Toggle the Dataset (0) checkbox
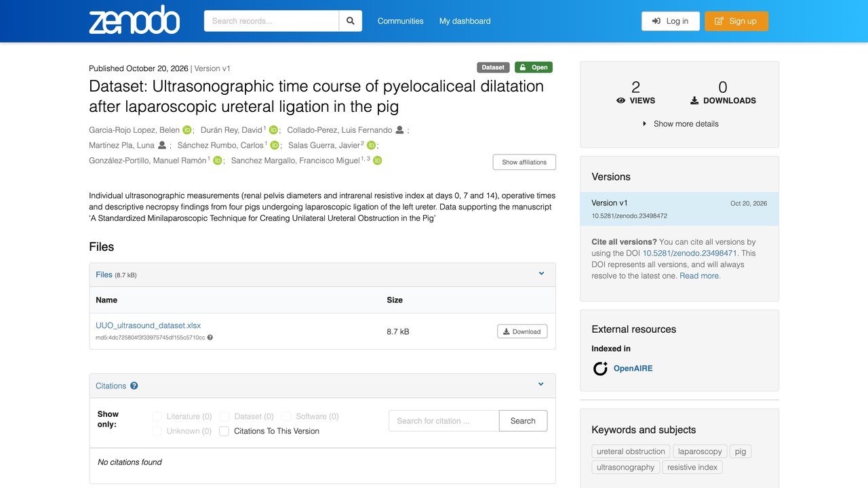 (224, 416)
